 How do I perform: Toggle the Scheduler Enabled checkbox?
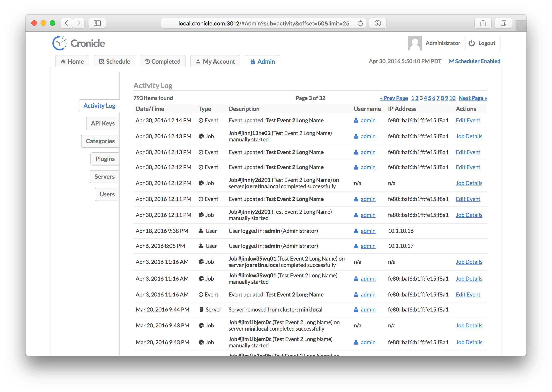tap(451, 61)
